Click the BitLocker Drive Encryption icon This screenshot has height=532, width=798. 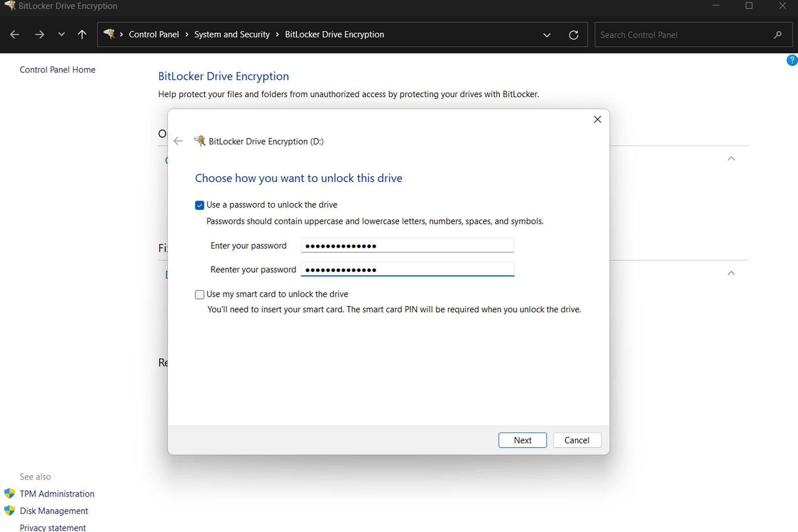tap(201, 141)
